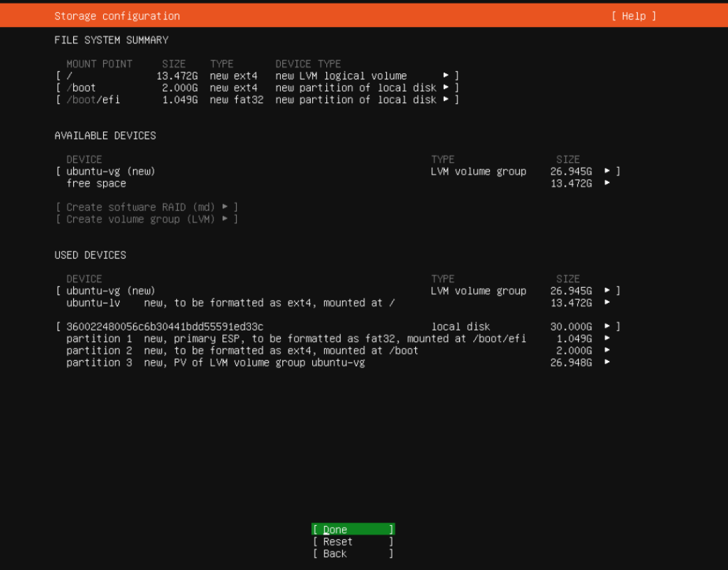Select the 360022480056c6b30441bdd55591ed33c disk row
Image resolution: width=728 pixels, height=570 pixels.
(164, 326)
